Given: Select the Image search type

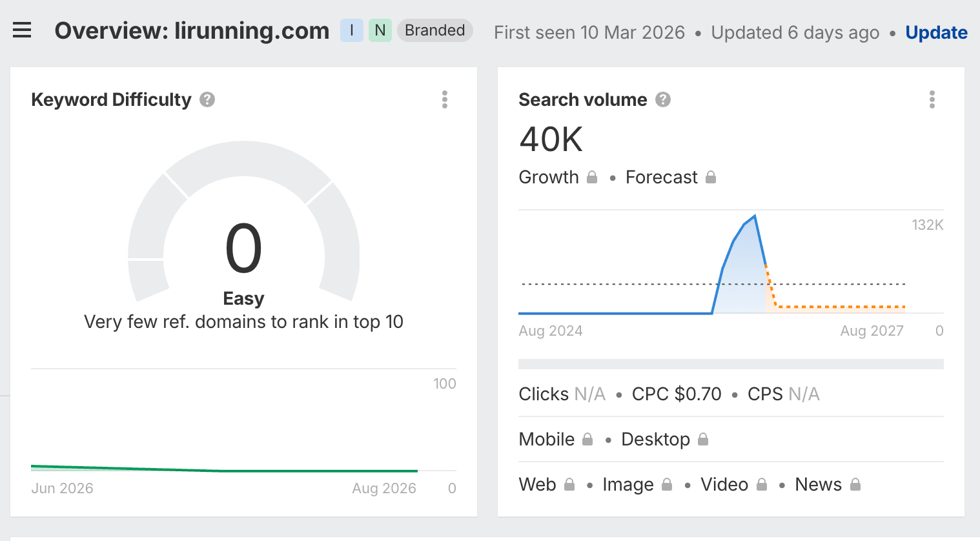Looking at the screenshot, I should click(x=628, y=484).
